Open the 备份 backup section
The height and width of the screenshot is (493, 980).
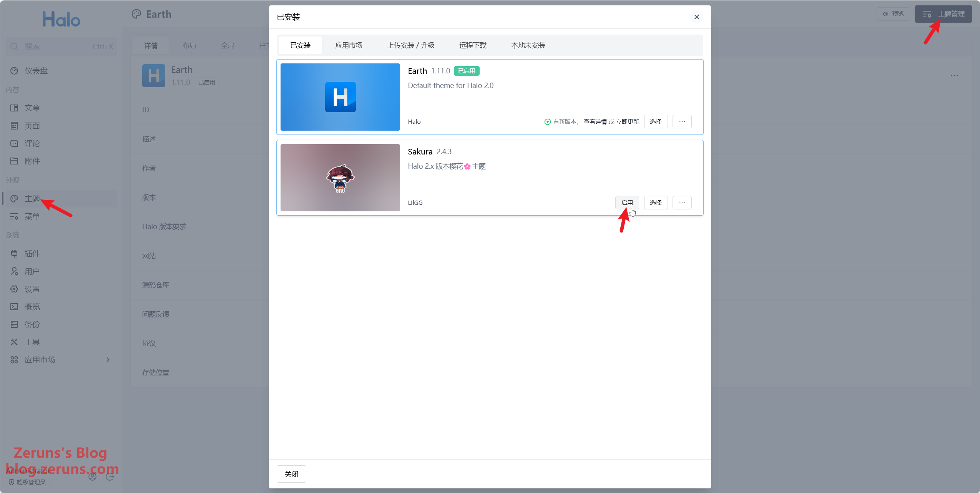[32, 324]
